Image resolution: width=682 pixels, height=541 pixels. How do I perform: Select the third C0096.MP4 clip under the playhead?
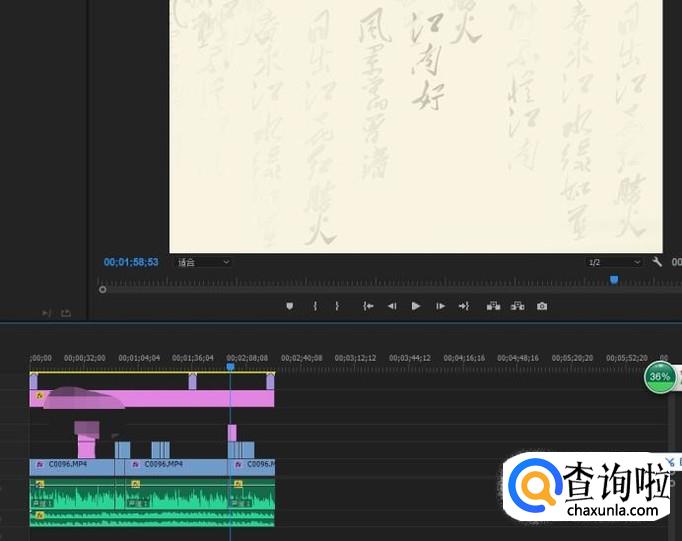tap(251, 467)
